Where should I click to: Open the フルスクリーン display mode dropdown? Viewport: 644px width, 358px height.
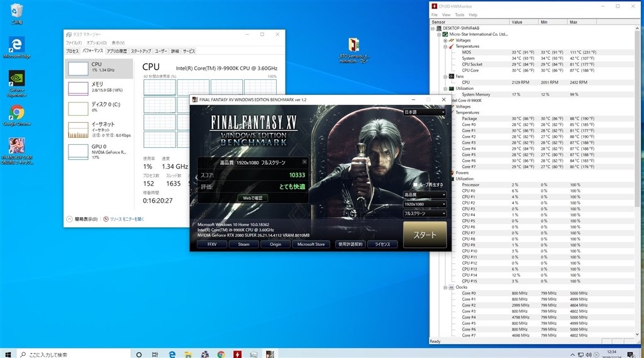425,213
